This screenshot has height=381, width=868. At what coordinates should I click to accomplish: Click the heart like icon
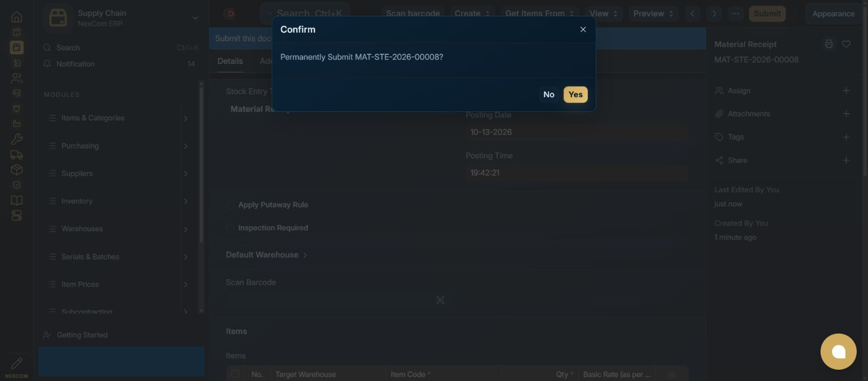click(x=847, y=44)
